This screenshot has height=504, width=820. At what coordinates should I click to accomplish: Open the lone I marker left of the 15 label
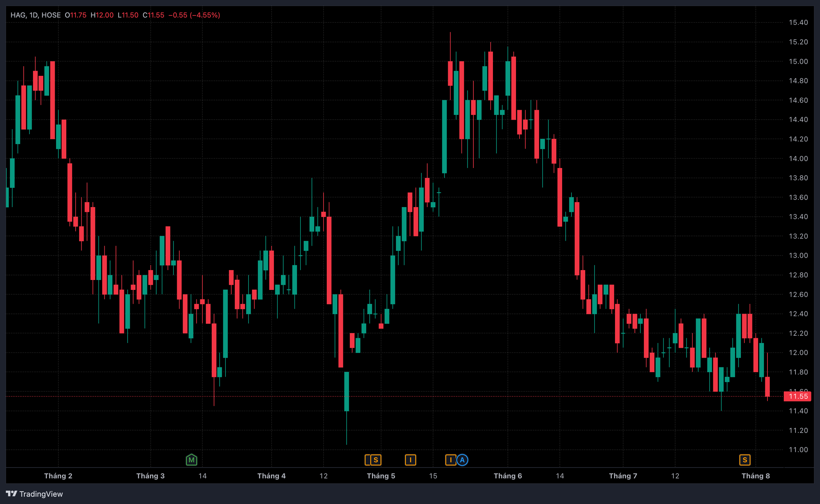click(410, 460)
